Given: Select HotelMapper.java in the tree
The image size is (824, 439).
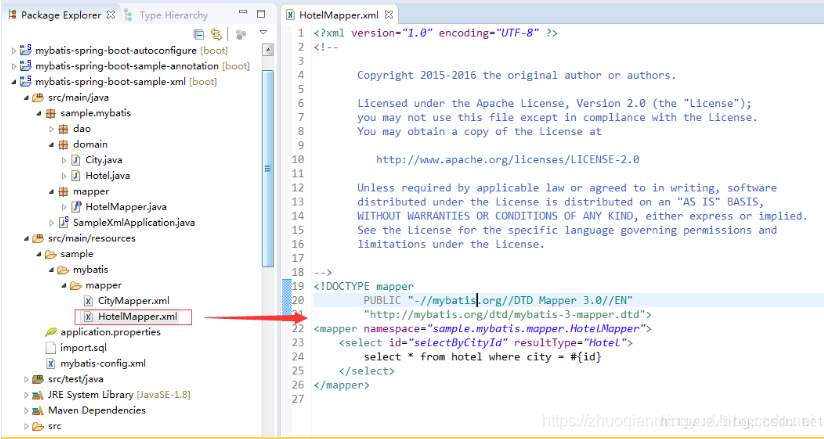Looking at the screenshot, I should [126, 207].
